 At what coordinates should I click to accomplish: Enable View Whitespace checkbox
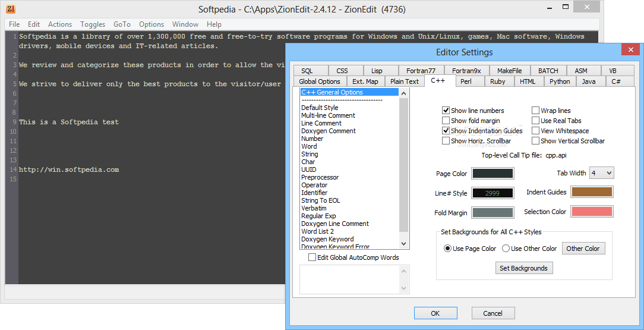click(x=535, y=131)
